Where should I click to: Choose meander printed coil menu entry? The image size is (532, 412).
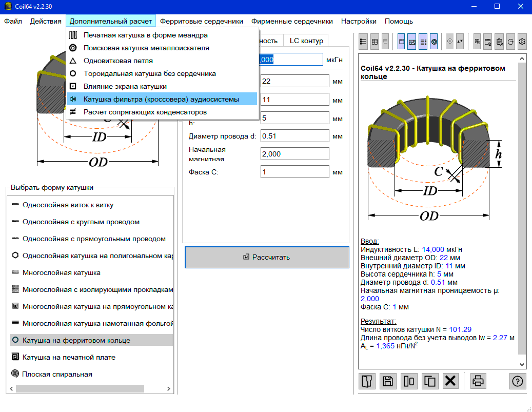[x=162, y=35]
